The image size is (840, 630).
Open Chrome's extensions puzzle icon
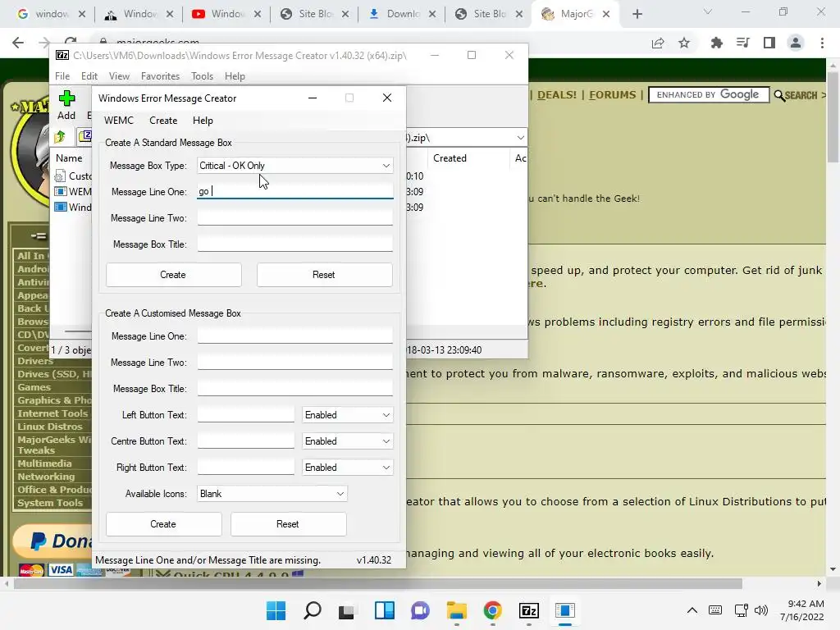click(x=716, y=43)
